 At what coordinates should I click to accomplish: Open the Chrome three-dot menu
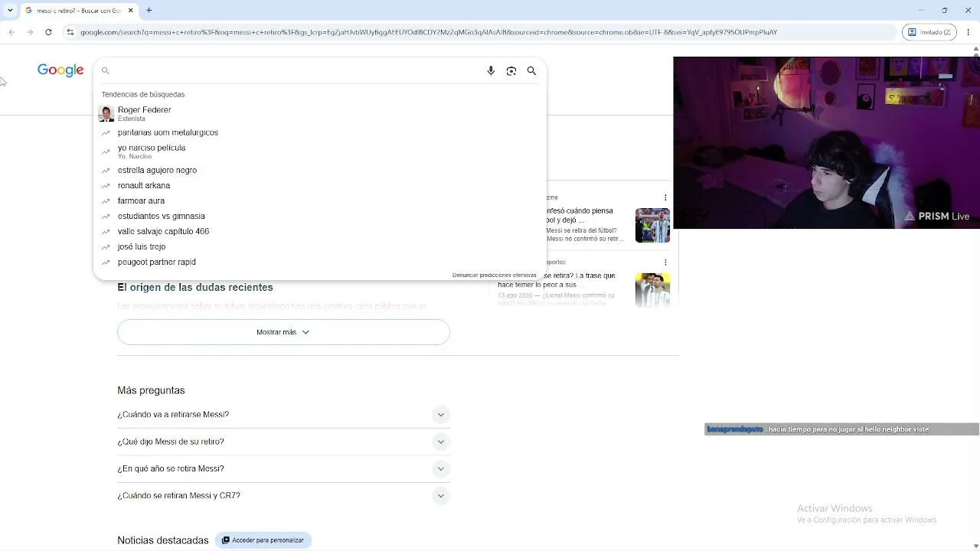[969, 32]
